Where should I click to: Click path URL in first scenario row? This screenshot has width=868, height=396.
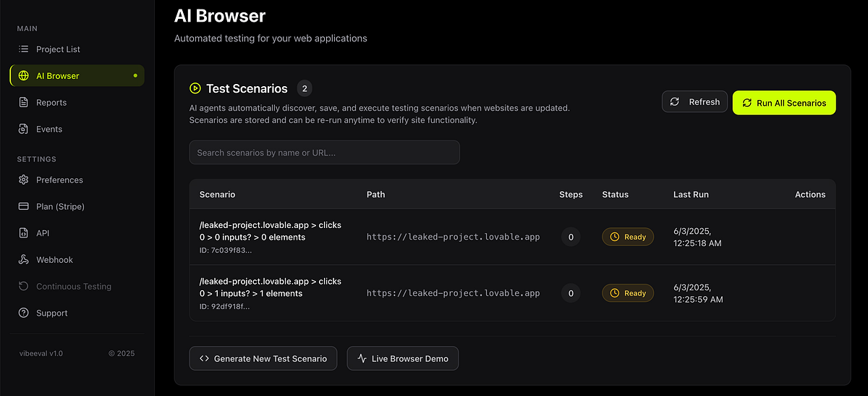click(x=454, y=237)
